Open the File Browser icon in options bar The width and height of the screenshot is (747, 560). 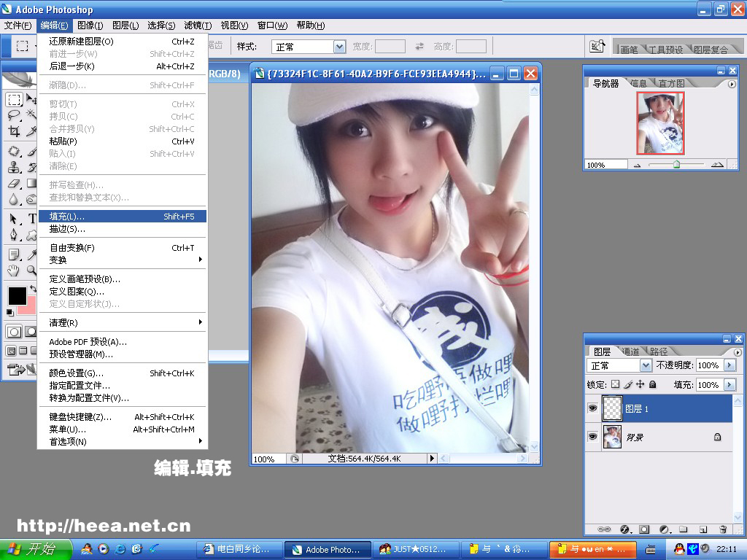point(597,47)
